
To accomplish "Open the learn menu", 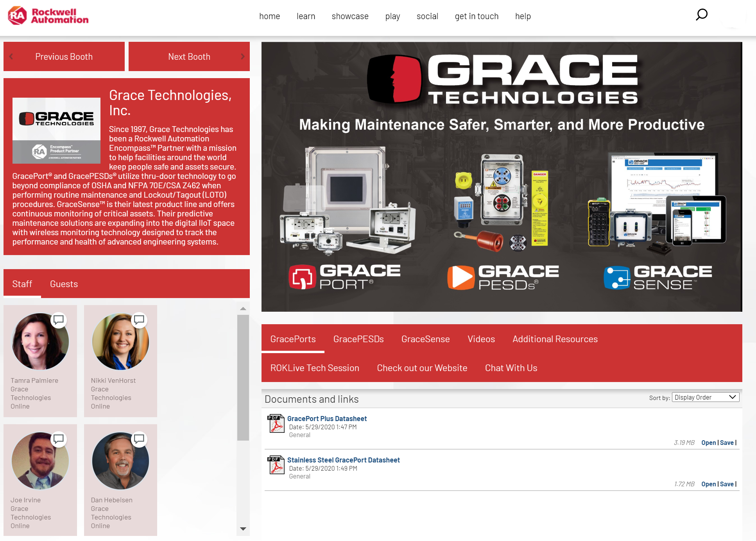I will 306,16.
